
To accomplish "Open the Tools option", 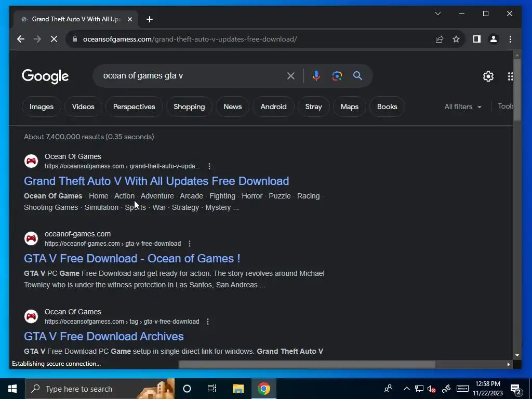I will pyautogui.click(x=506, y=106).
